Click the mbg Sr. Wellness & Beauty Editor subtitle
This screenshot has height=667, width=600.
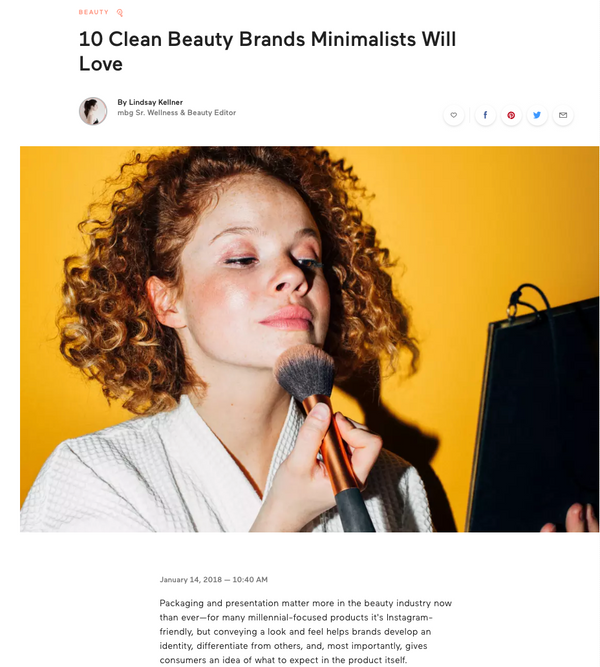point(177,113)
